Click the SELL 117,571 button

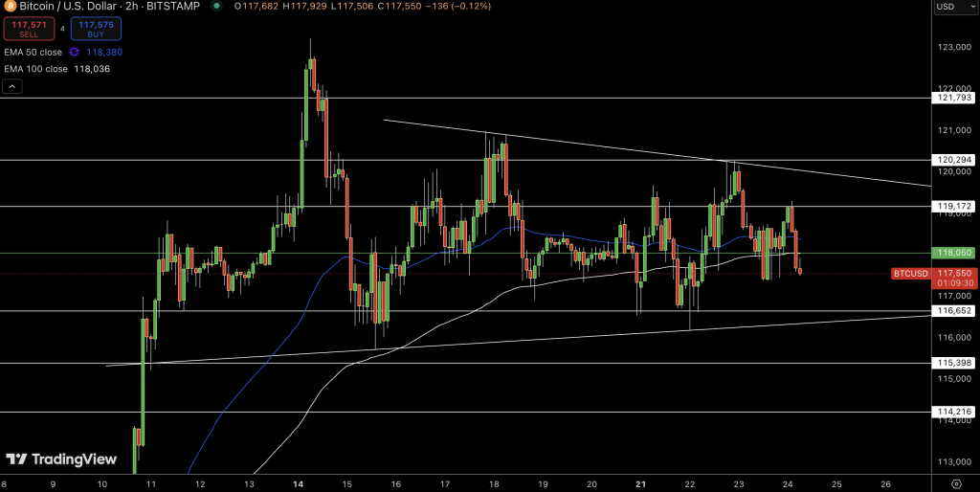[x=29, y=29]
